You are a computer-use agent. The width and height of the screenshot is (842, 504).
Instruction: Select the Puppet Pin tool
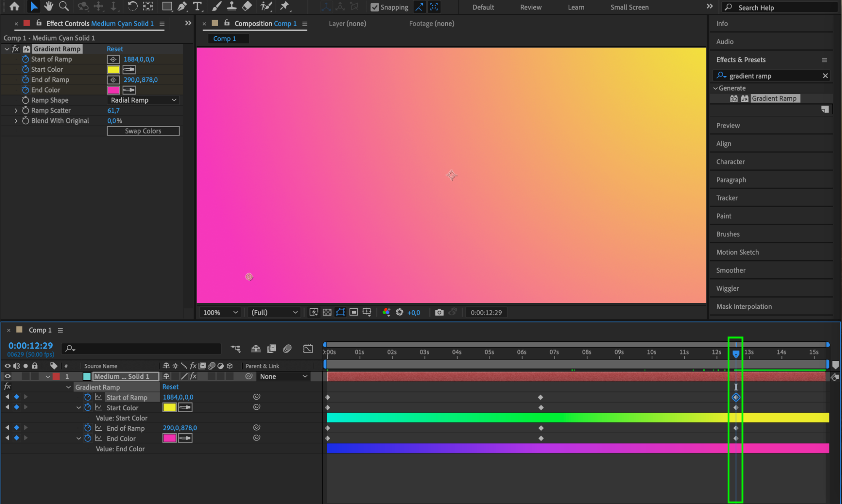tap(285, 6)
